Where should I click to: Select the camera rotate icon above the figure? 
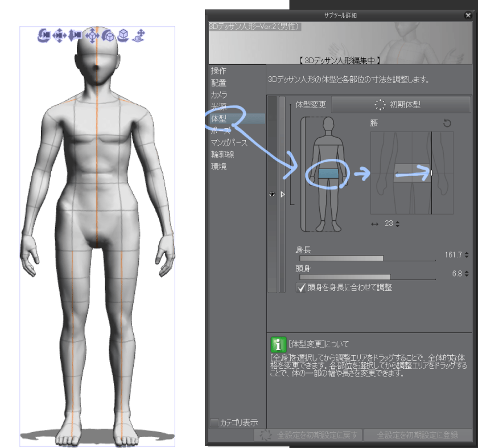(x=44, y=35)
